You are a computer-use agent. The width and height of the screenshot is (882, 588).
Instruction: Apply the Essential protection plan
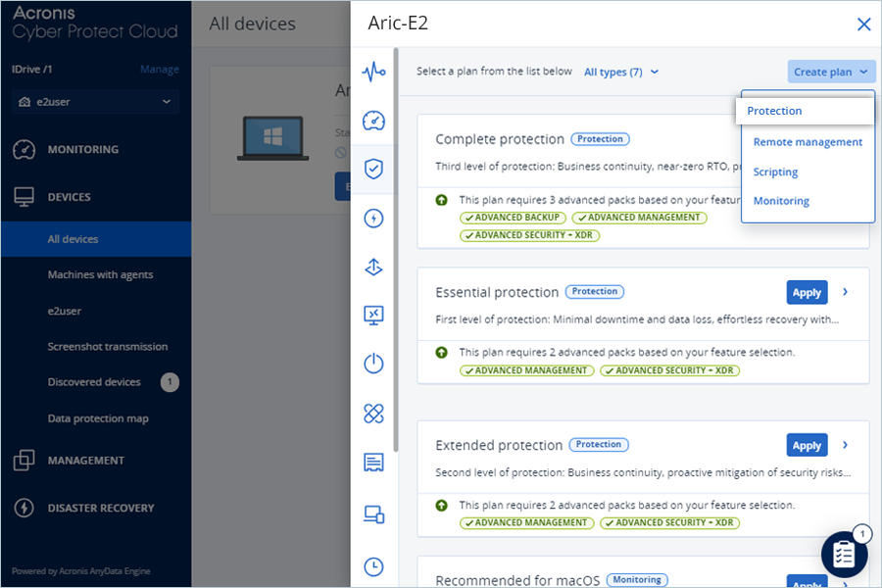(807, 293)
